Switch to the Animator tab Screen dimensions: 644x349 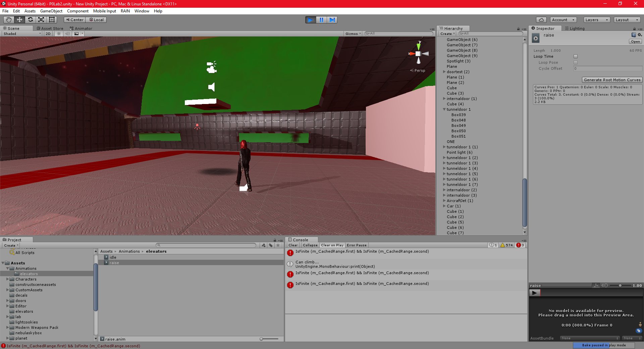click(81, 29)
